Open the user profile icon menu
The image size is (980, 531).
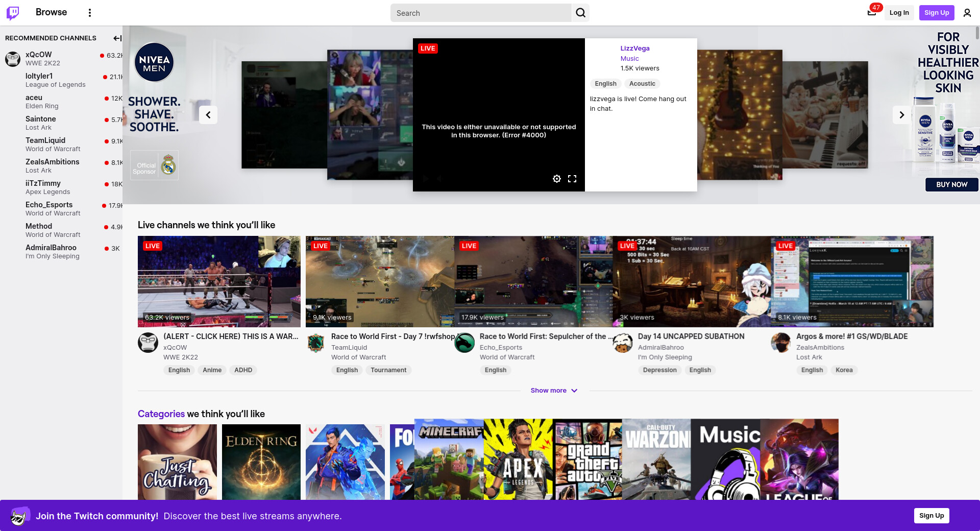pos(967,13)
